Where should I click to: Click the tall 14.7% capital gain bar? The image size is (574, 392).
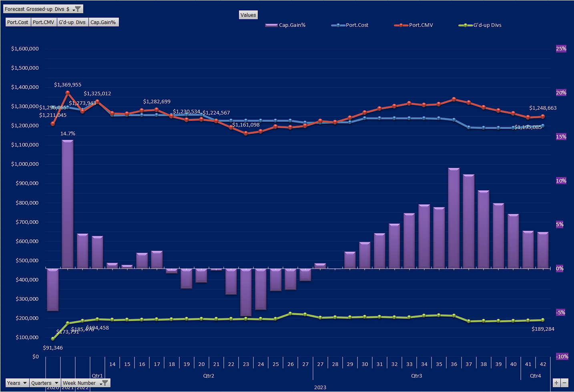click(68, 204)
